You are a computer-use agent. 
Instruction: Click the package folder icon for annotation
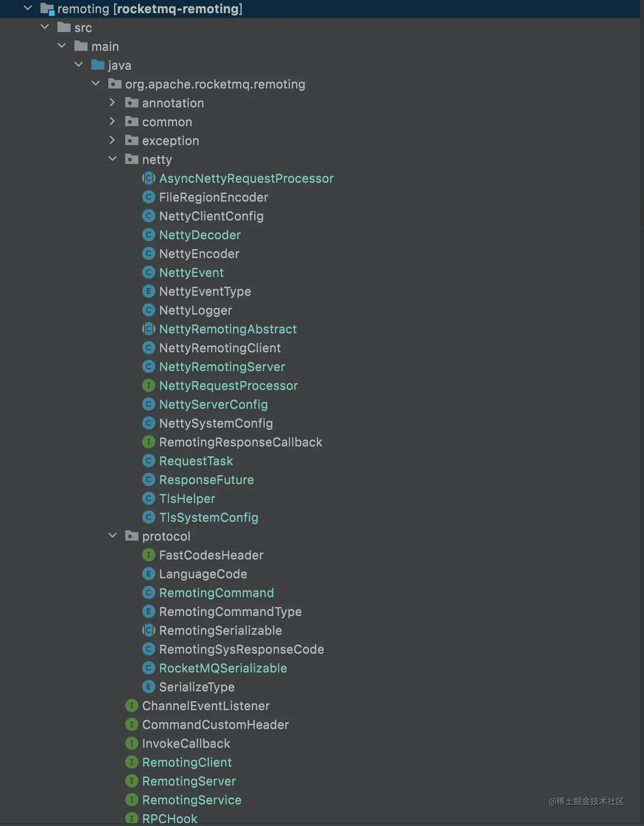point(131,103)
